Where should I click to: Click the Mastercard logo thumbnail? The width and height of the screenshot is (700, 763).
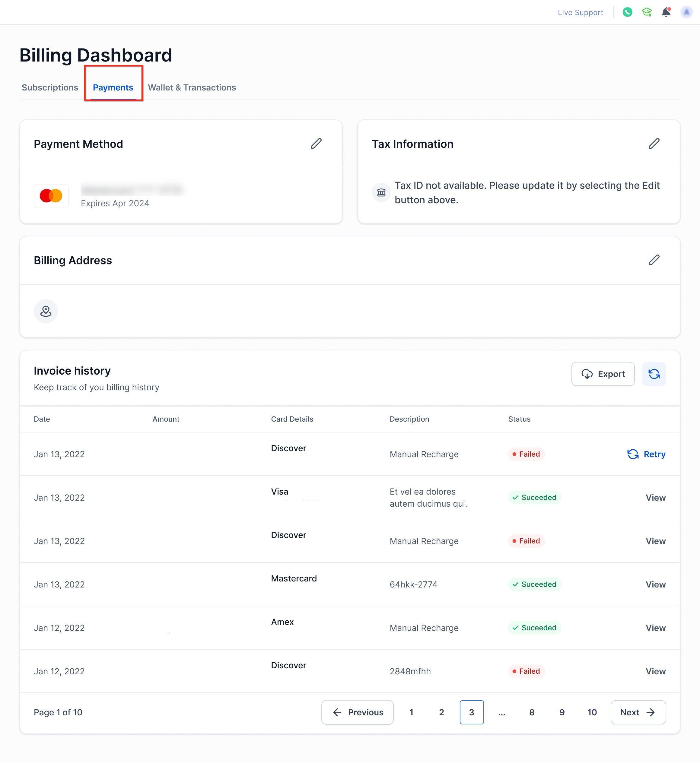click(x=51, y=196)
